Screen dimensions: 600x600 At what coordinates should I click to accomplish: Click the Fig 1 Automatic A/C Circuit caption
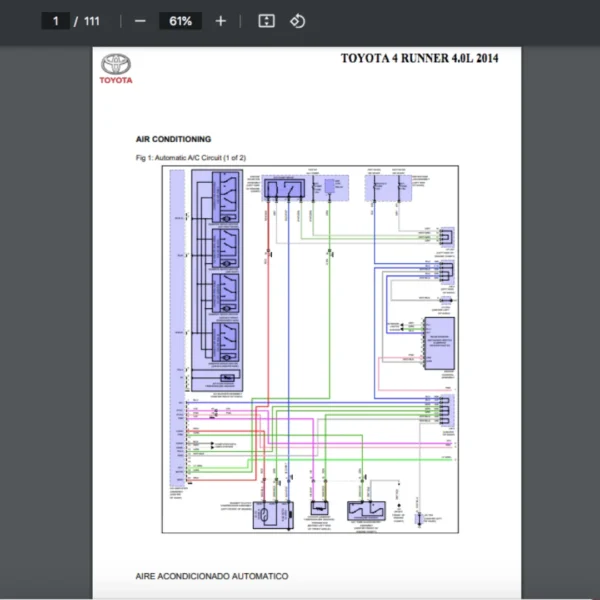coord(190,158)
